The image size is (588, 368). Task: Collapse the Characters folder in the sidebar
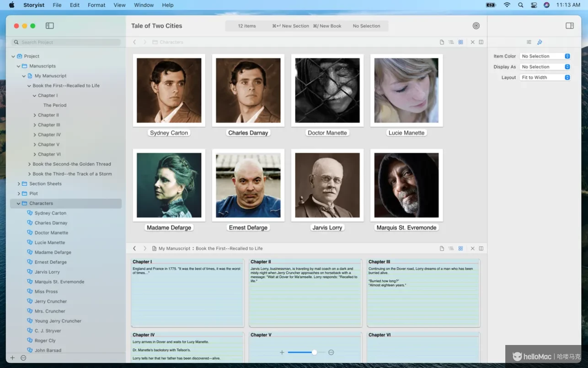(x=19, y=203)
